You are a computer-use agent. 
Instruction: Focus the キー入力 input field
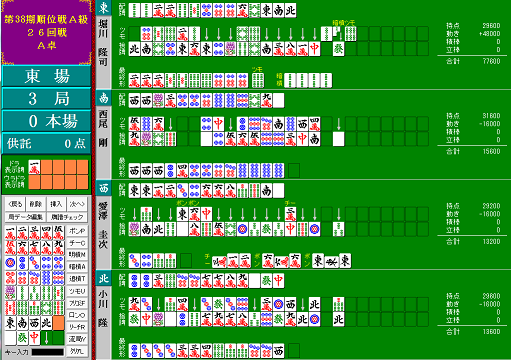coord(48,352)
